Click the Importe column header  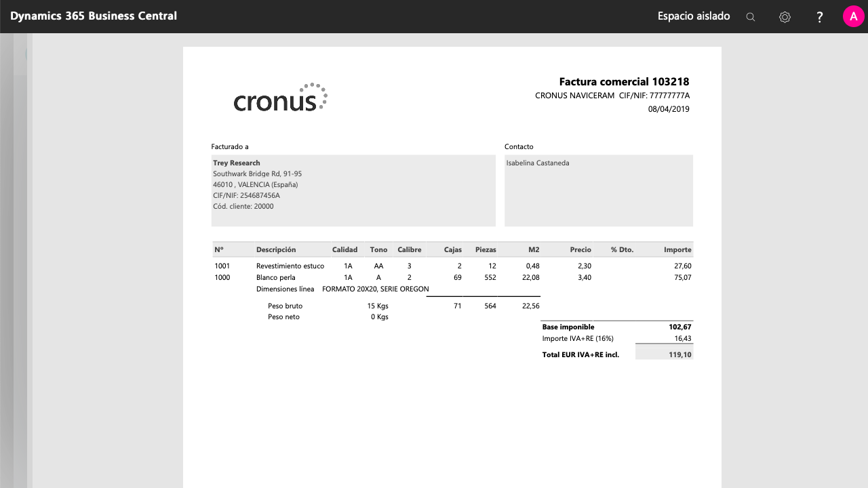pos(677,249)
